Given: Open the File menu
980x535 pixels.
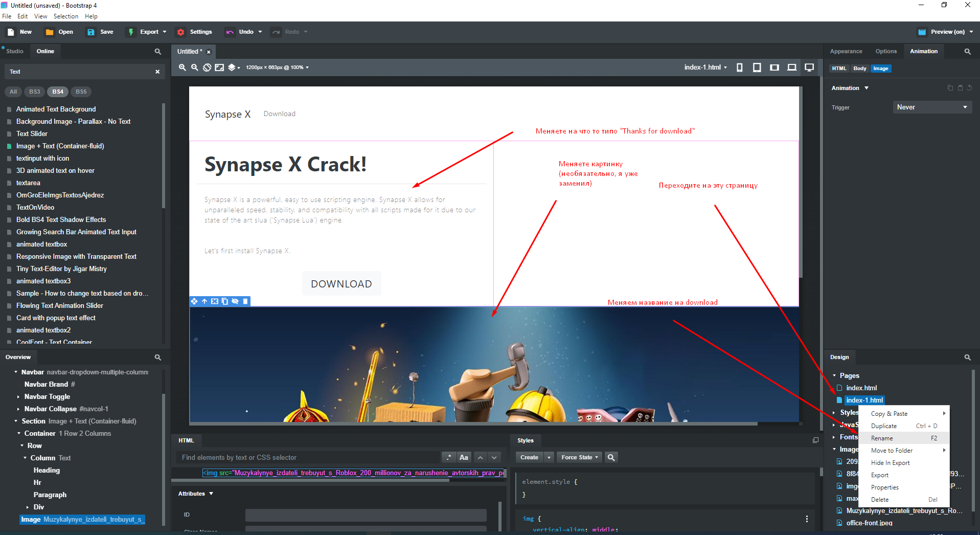Looking at the screenshot, I should coord(7,16).
